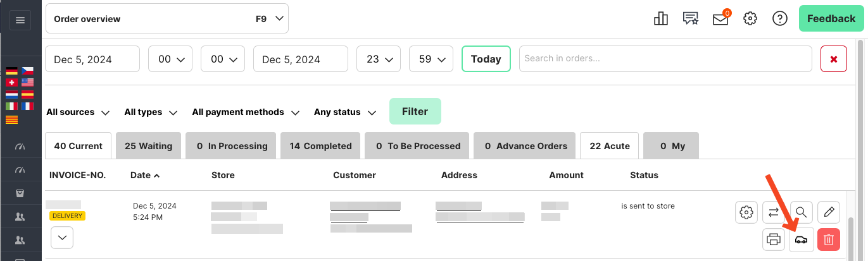Click the transfer arrows icon on order
Viewport: 868px width, 261px height.
point(773,212)
